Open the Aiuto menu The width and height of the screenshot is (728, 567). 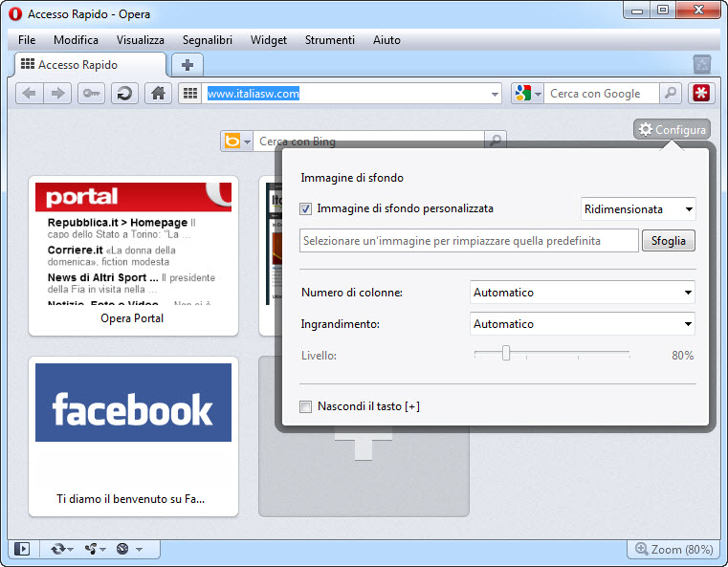[x=386, y=40]
